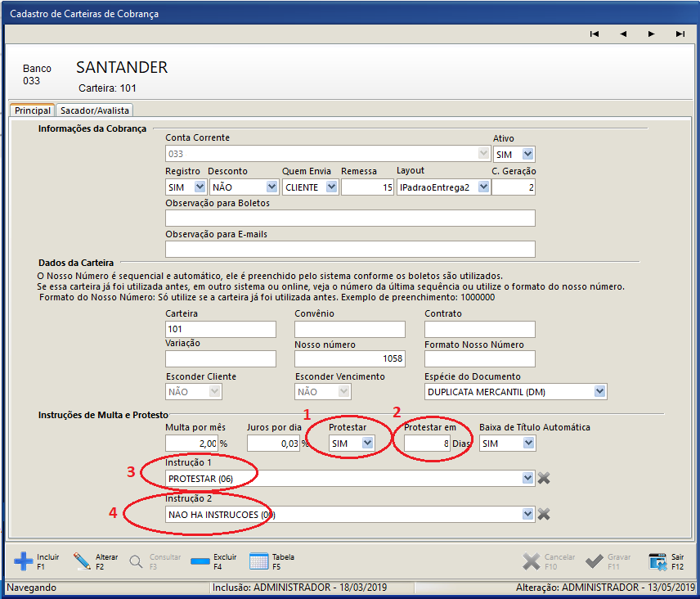Image resolution: width=700 pixels, height=599 pixels.
Task: Open the Esconder Vencimento dropdown
Action: point(343,392)
